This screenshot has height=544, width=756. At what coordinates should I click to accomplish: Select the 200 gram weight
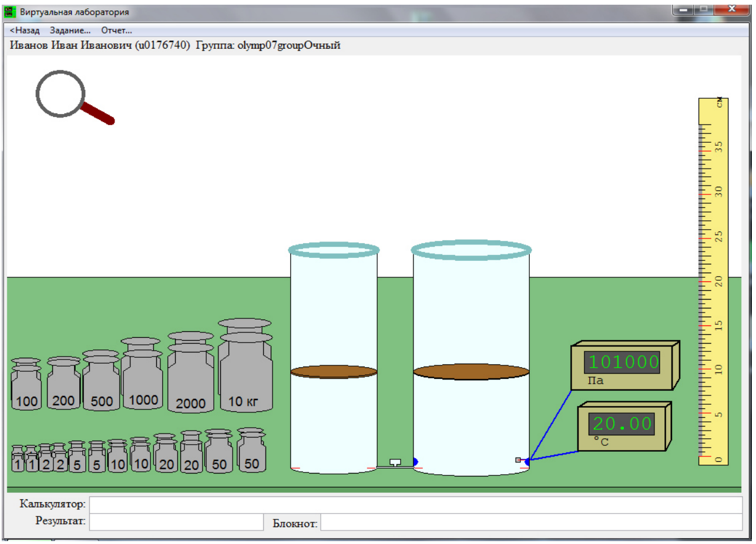[63, 383]
